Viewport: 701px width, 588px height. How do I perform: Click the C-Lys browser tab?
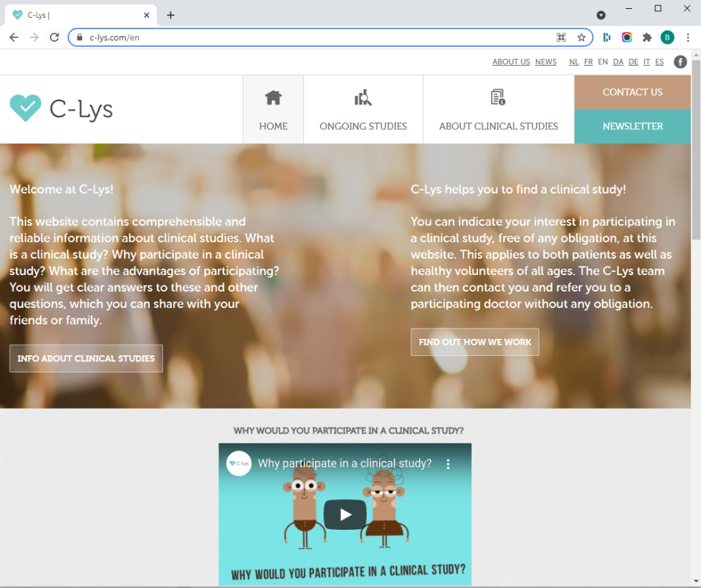81,15
